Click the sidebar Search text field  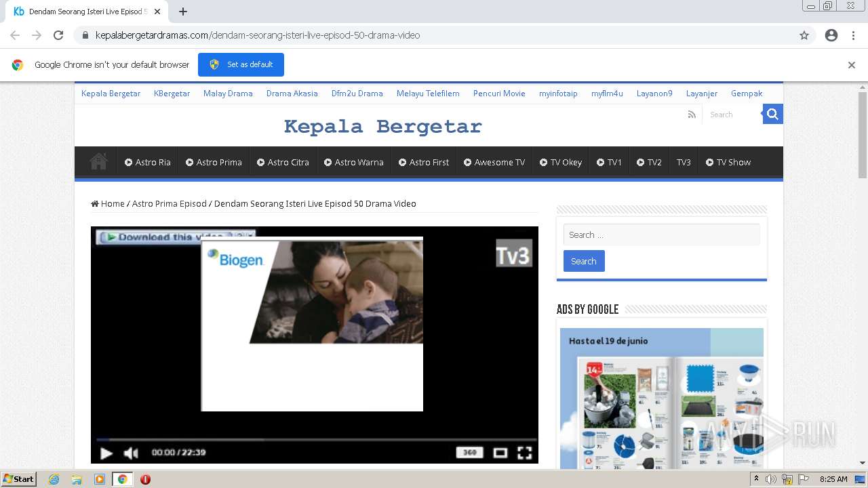[x=661, y=235]
